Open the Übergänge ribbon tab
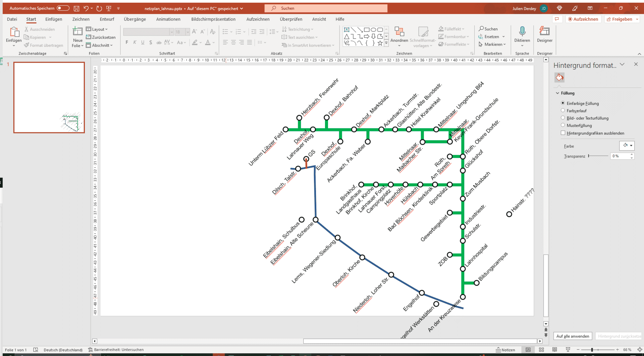This screenshot has width=644, height=356. click(x=135, y=19)
